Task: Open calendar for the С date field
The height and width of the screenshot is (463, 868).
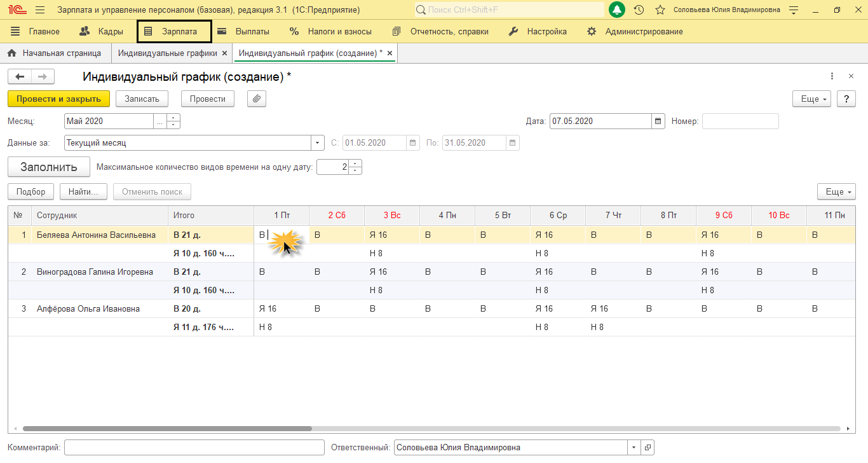Action: (x=413, y=142)
